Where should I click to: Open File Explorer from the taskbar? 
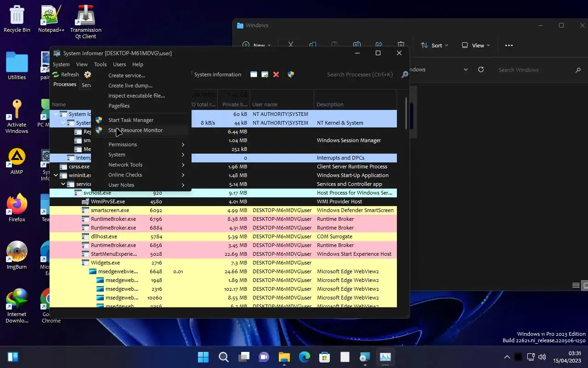284,357
